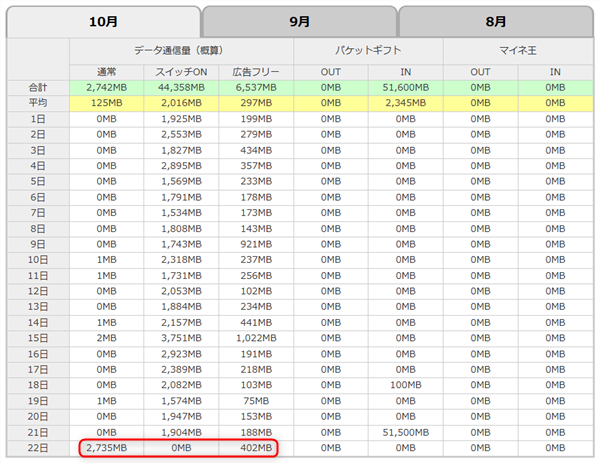The image size is (600, 463).
Task: Click the 通常 column header
Action: tap(107, 71)
